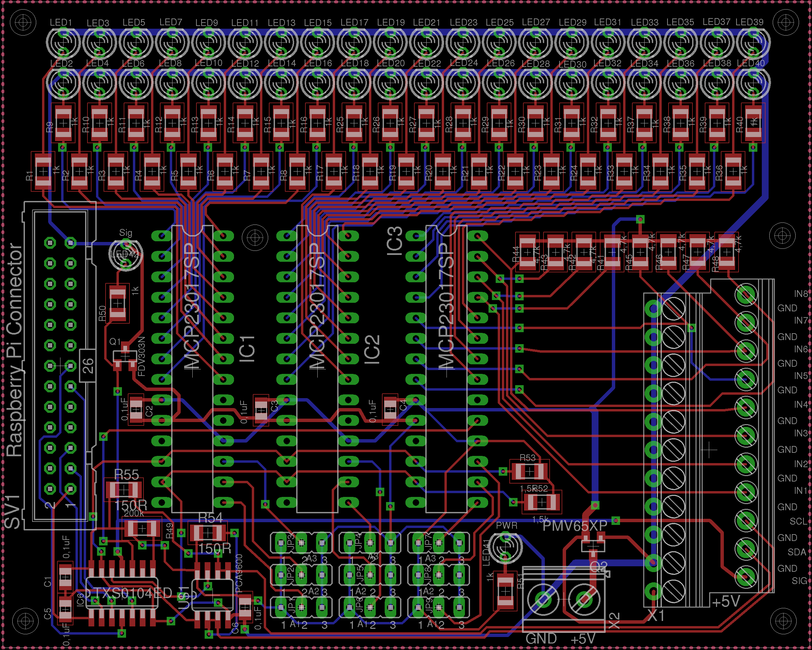Click the GND label under terminal X2

pos(541,639)
